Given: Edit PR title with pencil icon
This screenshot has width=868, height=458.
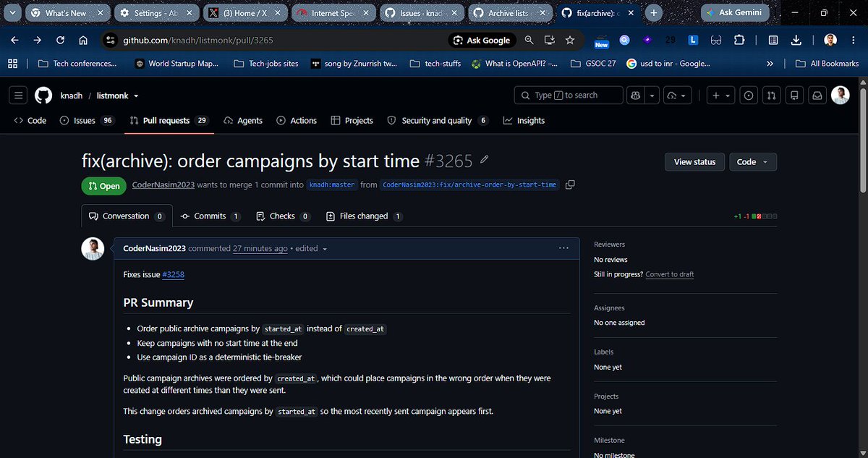Looking at the screenshot, I should click(x=485, y=160).
